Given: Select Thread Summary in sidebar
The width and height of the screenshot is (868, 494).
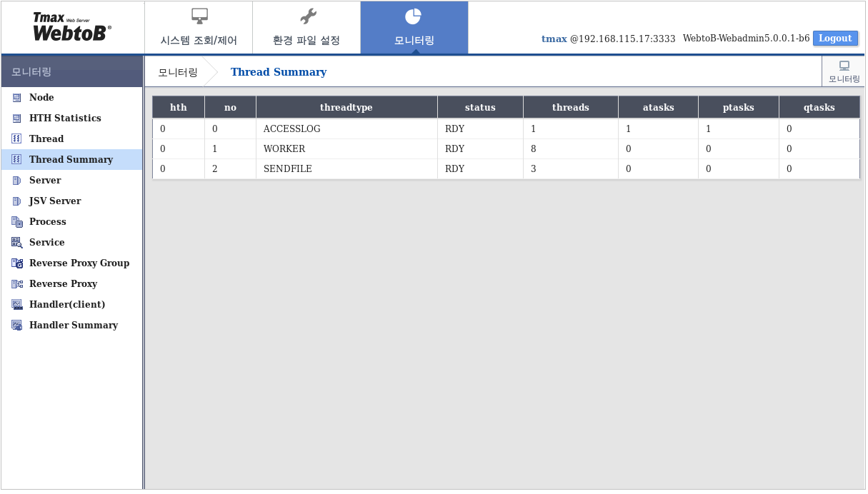Looking at the screenshot, I should pyautogui.click(x=71, y=160).
